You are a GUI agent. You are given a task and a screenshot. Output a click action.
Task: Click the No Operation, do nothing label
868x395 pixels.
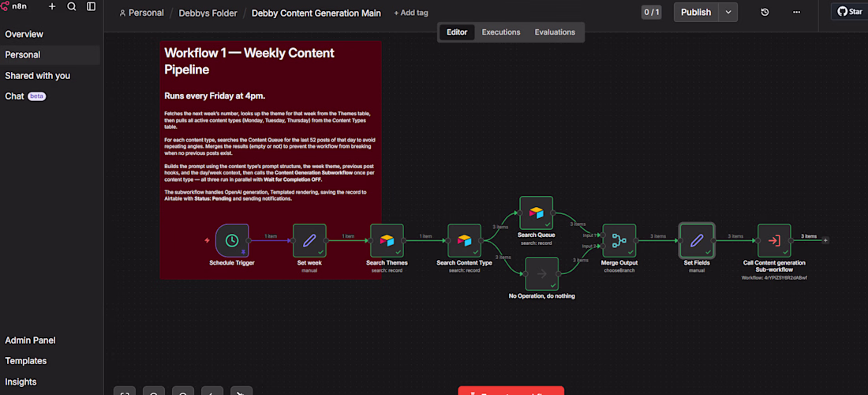(x=542, y=296)
